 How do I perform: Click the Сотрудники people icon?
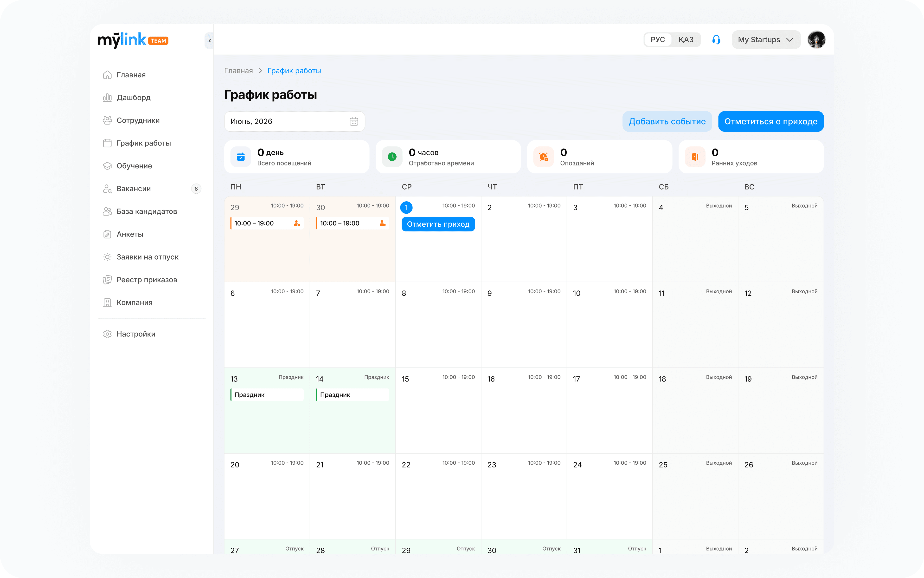pyautogui.click(x=107, y=120)
